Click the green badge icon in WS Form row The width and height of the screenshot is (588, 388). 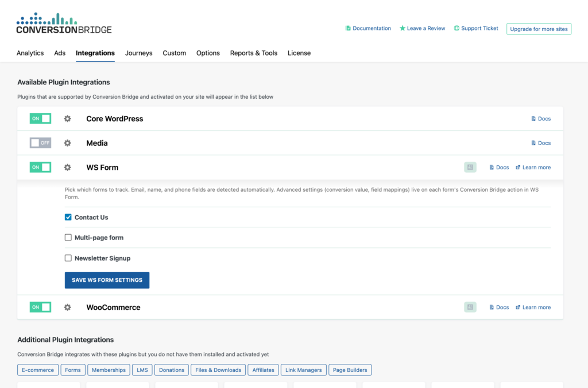pos(470,167)
